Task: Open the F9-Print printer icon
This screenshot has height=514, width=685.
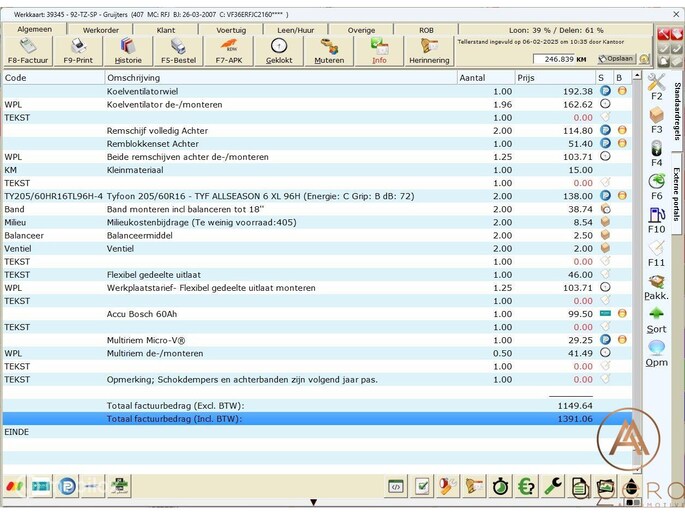Action: [78, 46]
